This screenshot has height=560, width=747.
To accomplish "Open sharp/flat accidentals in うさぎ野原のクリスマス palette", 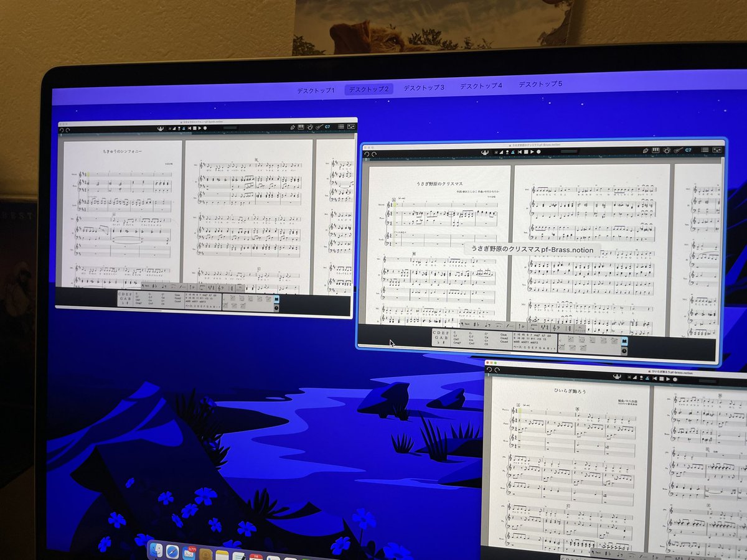I will coord(476,324).
